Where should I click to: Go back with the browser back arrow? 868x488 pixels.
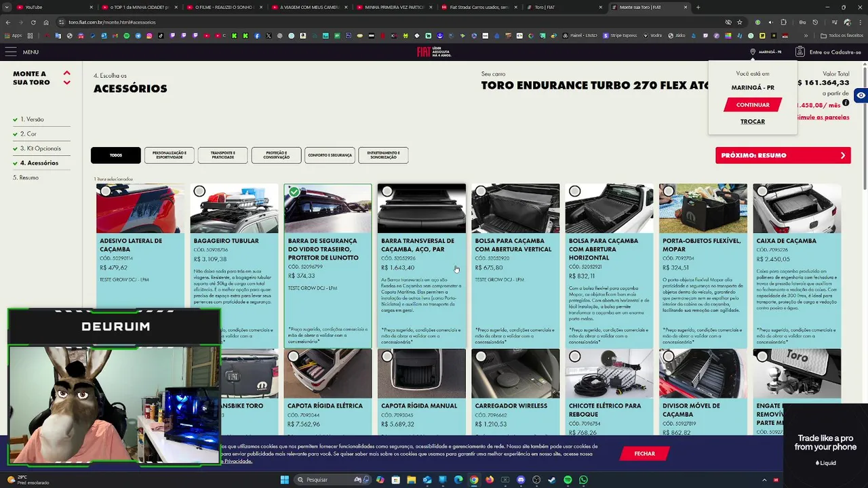8,22
